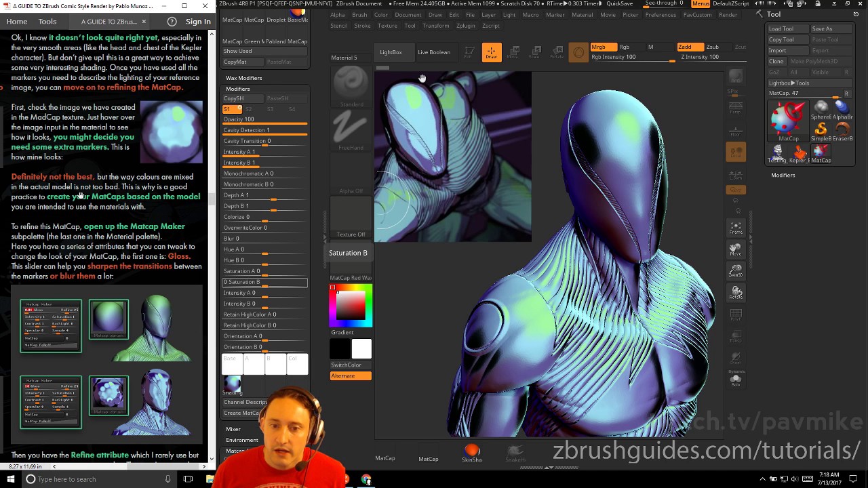Collapse the Wax Modifiers section
This screenshot has width=868, height=488.
[x=243, y=78]
